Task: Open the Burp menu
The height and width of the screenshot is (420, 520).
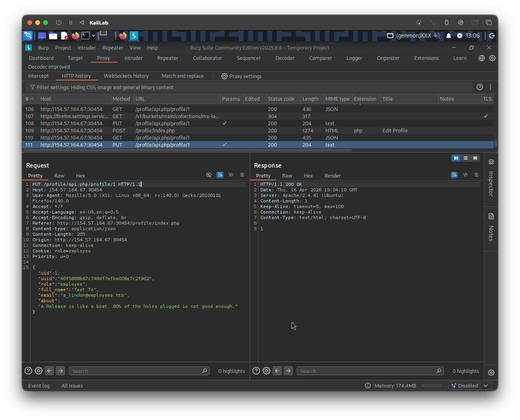Action: click(x=43, y=48)
